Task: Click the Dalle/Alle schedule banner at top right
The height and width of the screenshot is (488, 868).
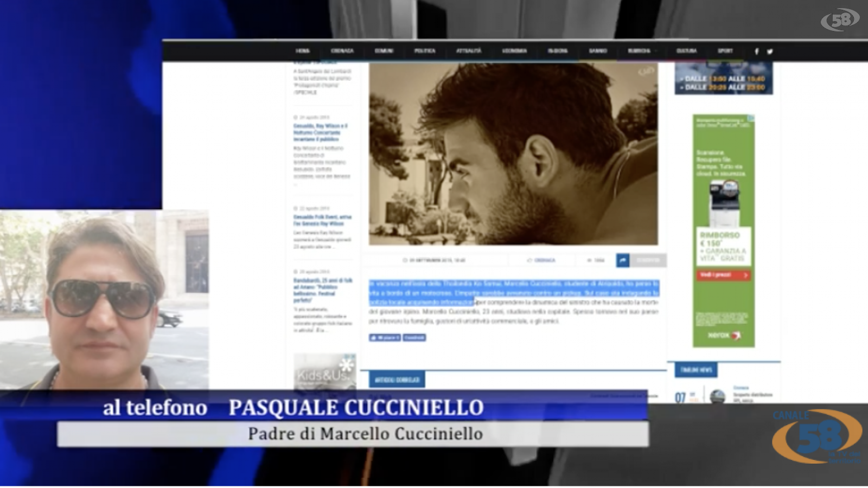Action: click(x=724, y=79)
